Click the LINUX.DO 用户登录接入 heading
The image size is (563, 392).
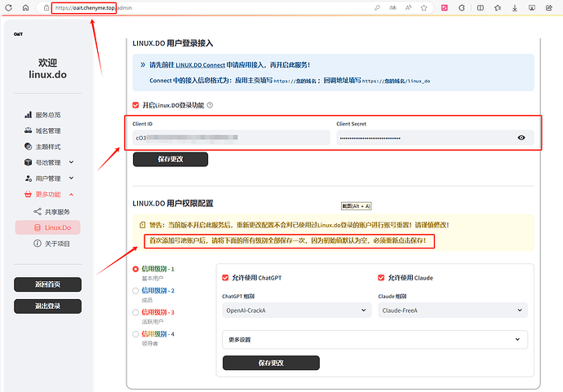point(173,43)
